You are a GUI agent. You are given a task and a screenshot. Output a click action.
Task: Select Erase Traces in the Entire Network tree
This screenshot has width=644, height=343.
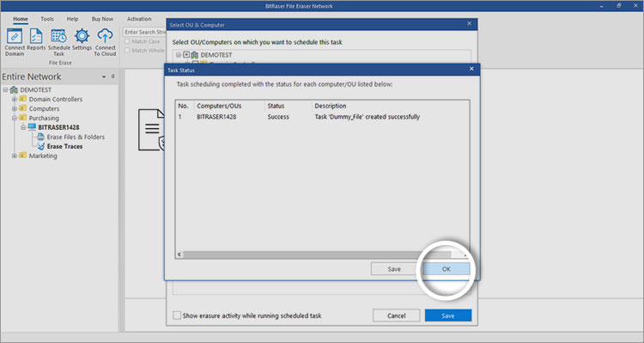(x=64, y=146)
